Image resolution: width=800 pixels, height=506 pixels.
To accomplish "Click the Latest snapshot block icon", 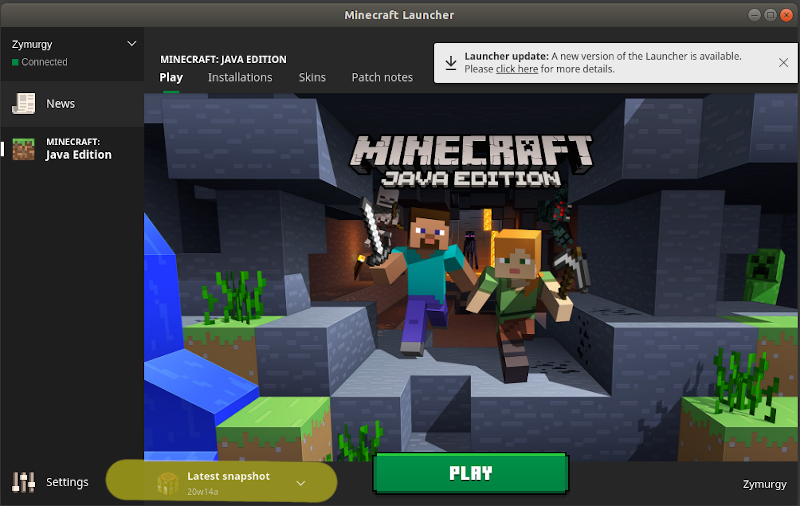I will 167,483.
